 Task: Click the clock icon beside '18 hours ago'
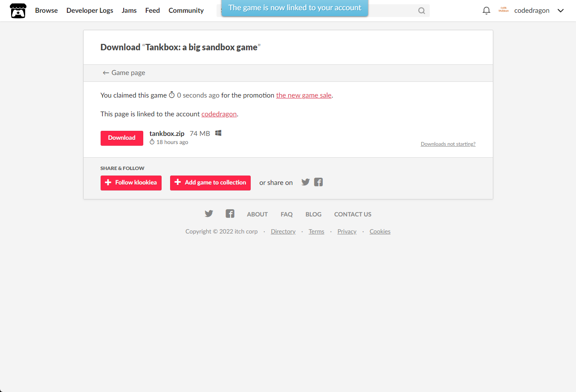coord(152,142)
